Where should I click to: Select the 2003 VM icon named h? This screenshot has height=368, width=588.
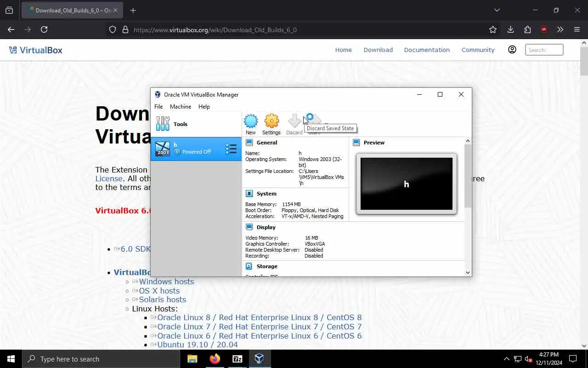(x=163, y=149)
